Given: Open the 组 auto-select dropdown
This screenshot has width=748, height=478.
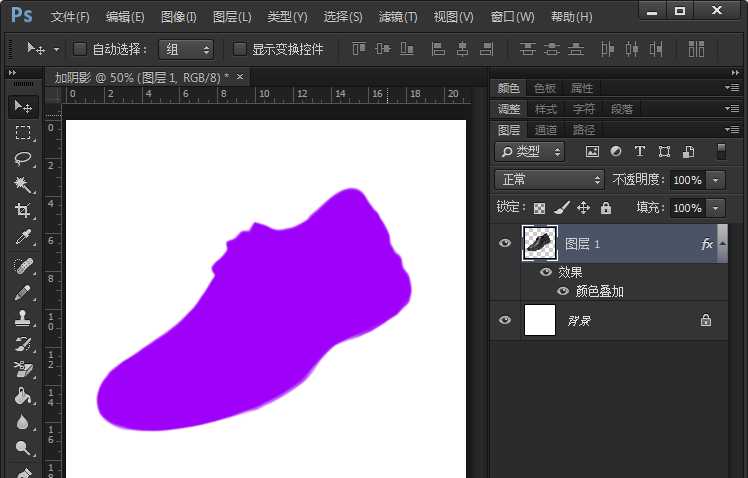Looking at the screenshot, I should [x=186, y=49].
